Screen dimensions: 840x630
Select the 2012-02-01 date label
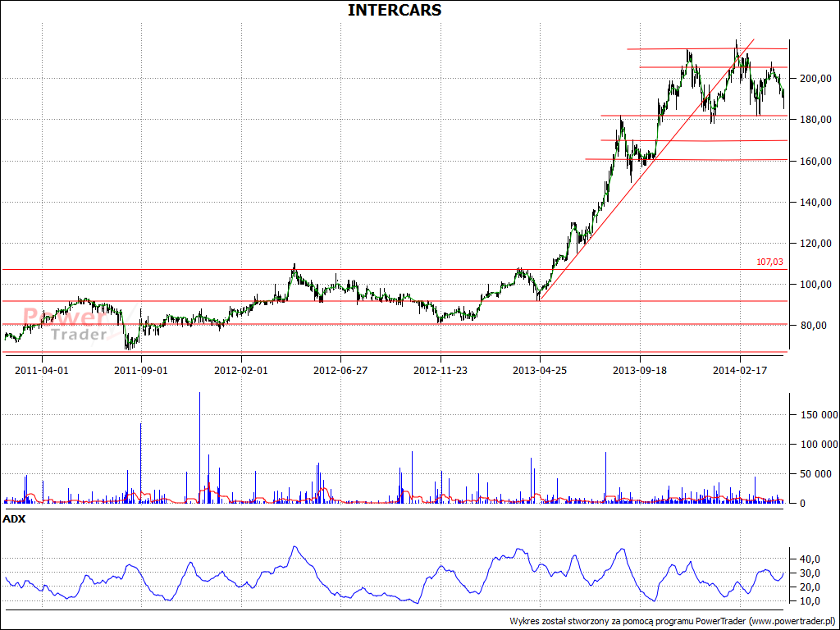pos(241,370)
